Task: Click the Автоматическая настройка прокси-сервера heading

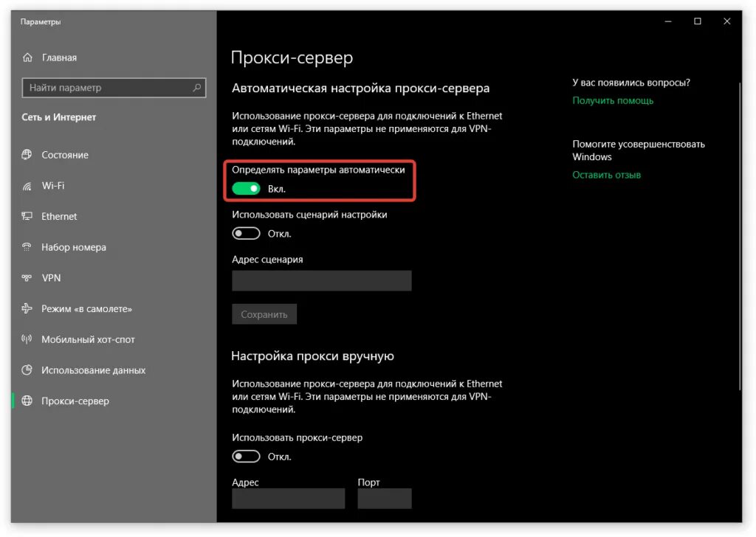Action: point(360,88)
